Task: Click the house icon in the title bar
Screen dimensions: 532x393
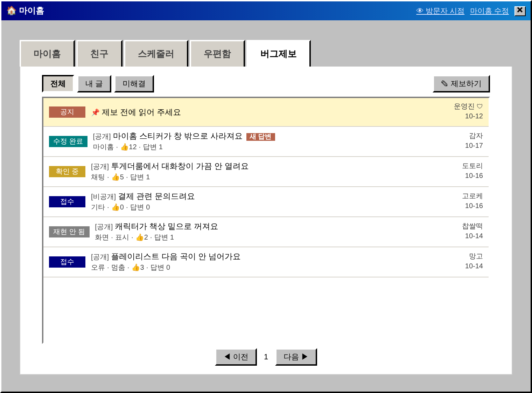Action: tap(12, 11)
